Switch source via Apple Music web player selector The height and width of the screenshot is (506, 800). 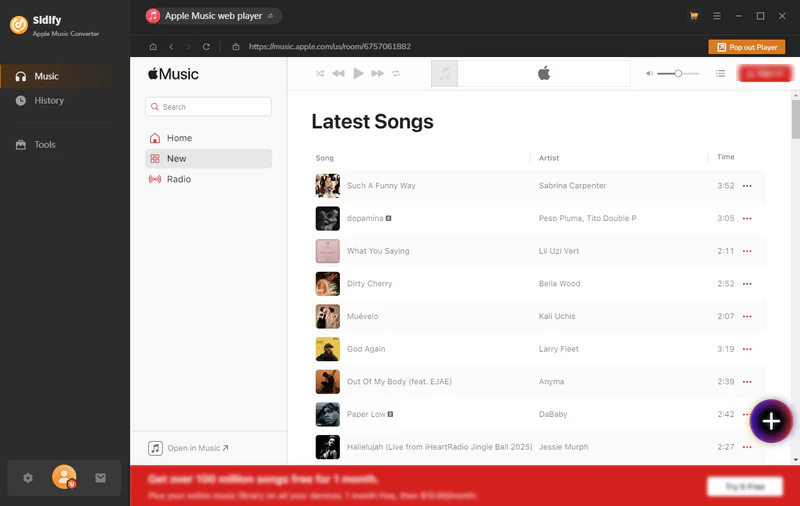213,16
